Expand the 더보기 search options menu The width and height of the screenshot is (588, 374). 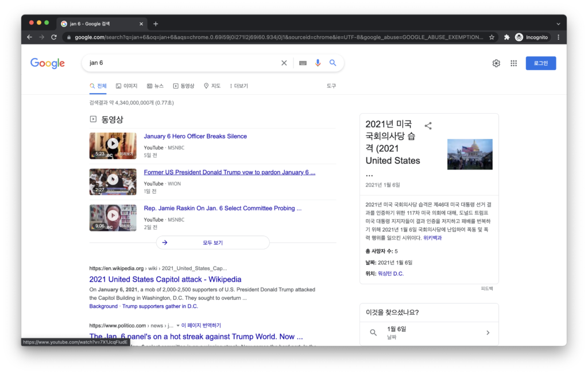point(238,86)
